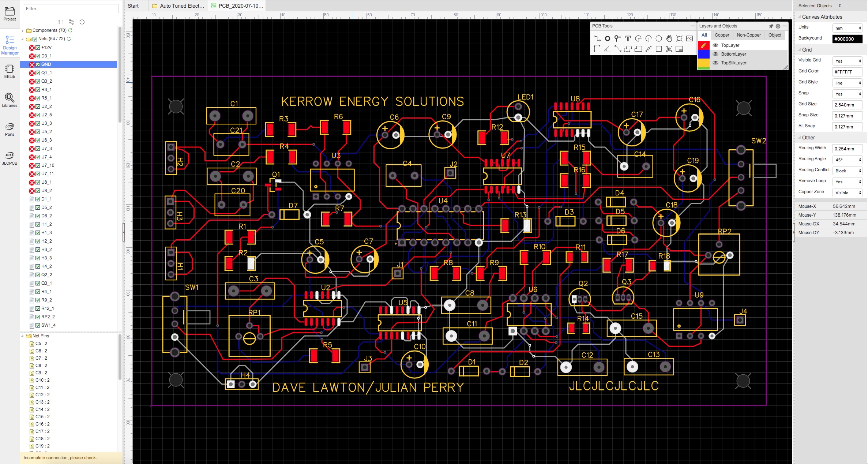
Task: Switch to the Non-Copper layers tab
Action: coord(748,35)
